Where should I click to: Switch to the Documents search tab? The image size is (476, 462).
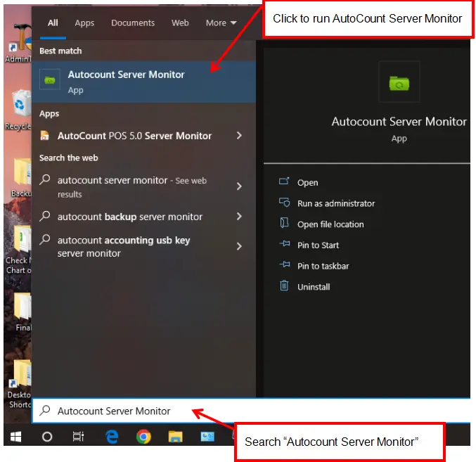pyautogui.click(x=133, y=23)
